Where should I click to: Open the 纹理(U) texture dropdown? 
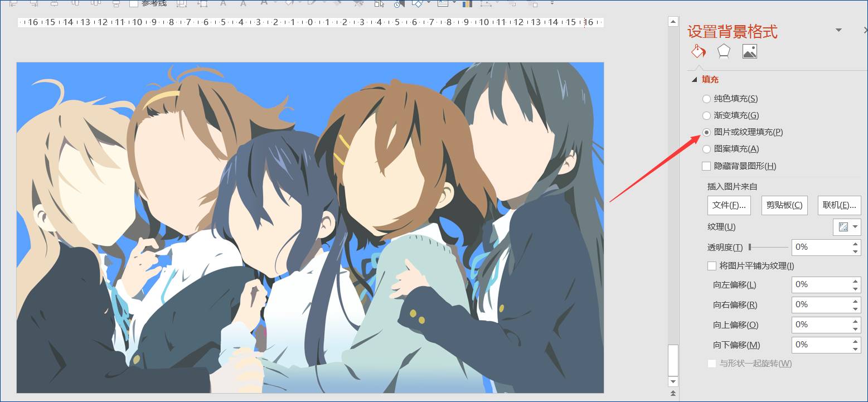[x=847, y=227]
